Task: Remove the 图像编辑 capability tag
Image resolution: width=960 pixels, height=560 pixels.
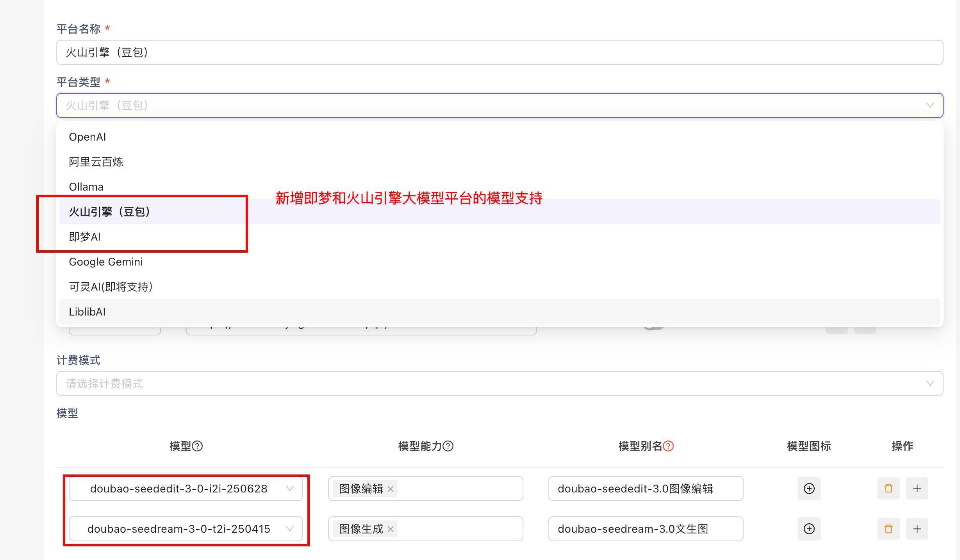Action: 390,489
